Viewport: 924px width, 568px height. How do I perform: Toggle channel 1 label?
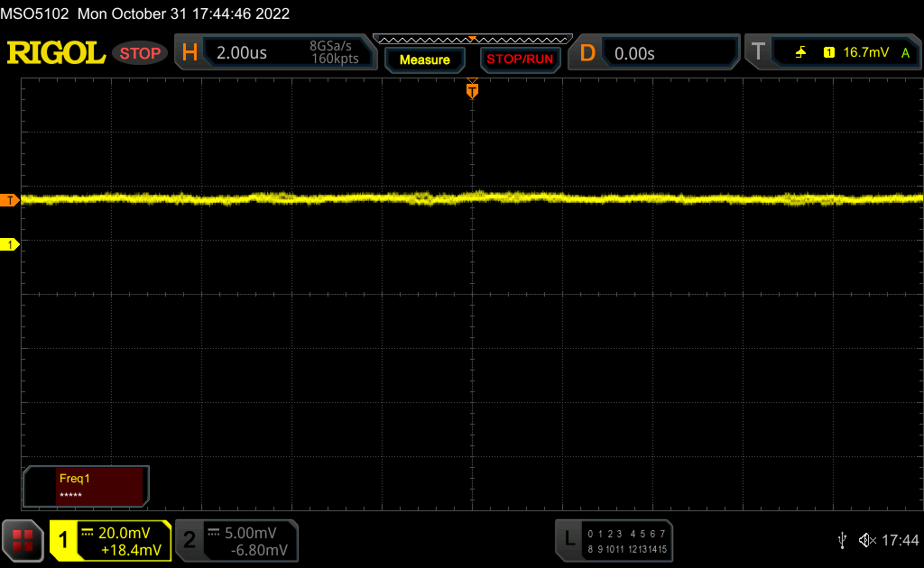(x=63, y=540)
